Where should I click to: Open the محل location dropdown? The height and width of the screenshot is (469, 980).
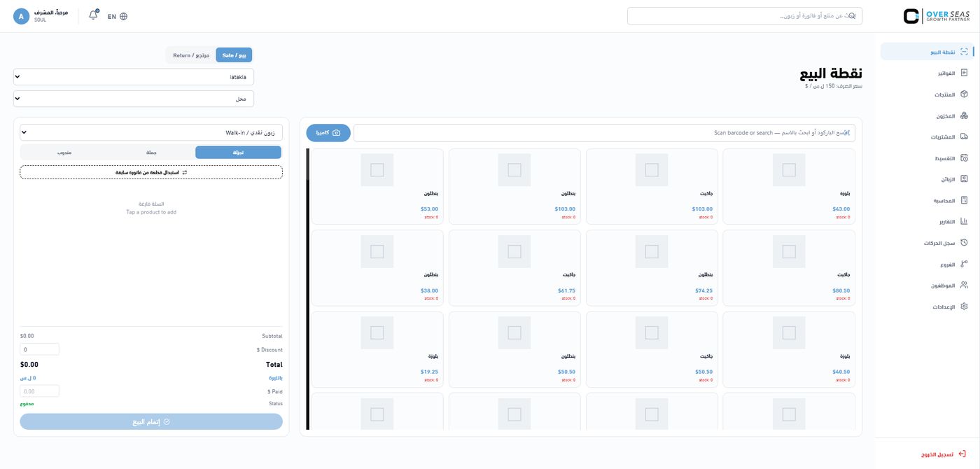click(134, 99)
